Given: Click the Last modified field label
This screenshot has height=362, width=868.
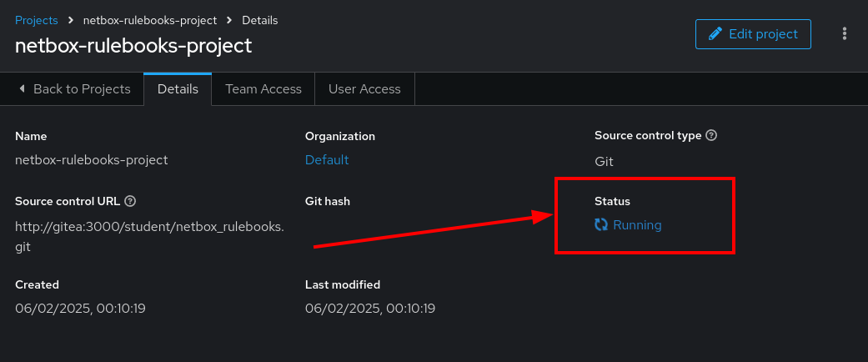Looking at the screenshot, I should pyautogui.click(x=343, y=284).
